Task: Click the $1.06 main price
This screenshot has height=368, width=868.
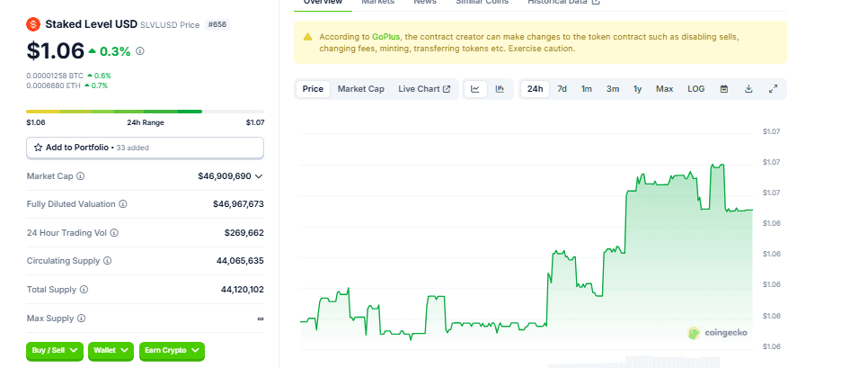Action: [56, 50]
